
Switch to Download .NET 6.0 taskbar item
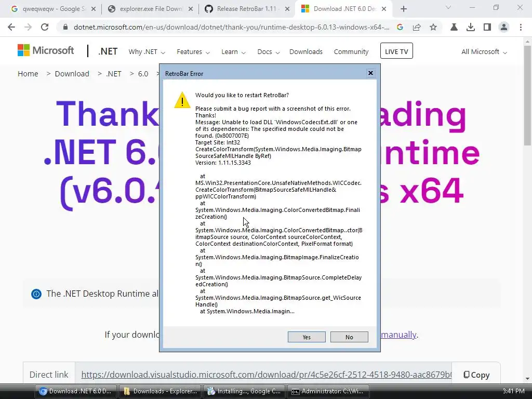coord(76,391)
